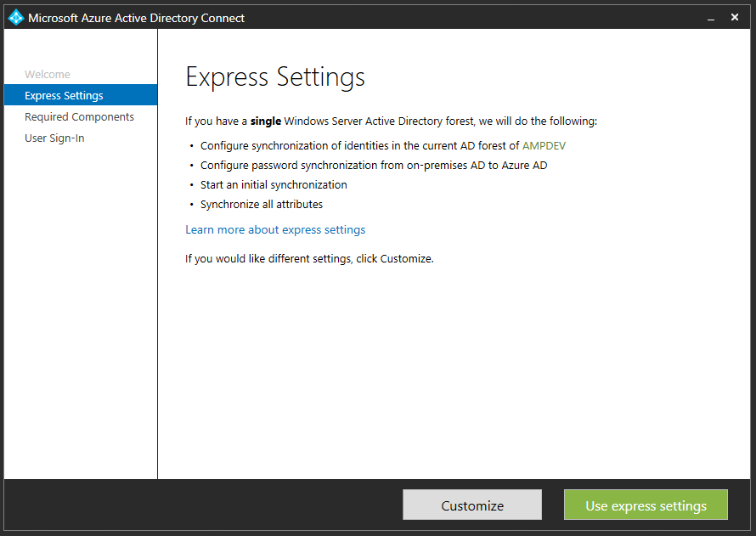Screen dimensions: 756x536
Task: Select the Express Settings step
Action: 81,95
